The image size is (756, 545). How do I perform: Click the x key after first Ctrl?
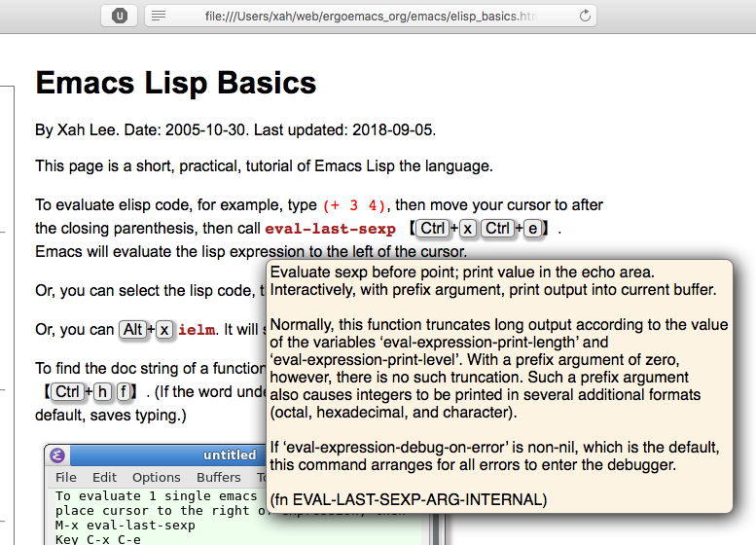(x=468, y=228)
